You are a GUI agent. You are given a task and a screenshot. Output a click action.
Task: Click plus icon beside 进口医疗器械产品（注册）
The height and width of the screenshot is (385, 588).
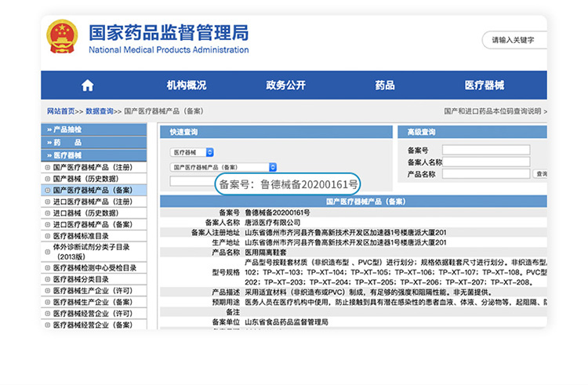click(x=48, y=202)
